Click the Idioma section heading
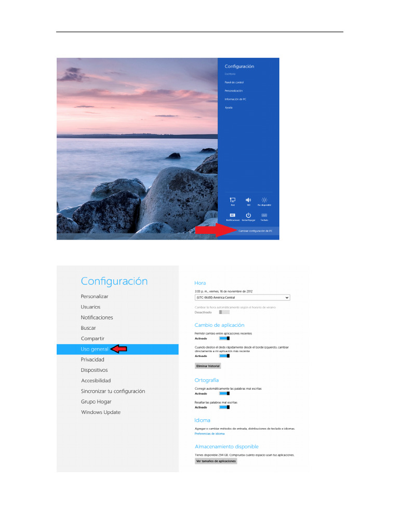The image size is (399, 532). tap(202, 420)
